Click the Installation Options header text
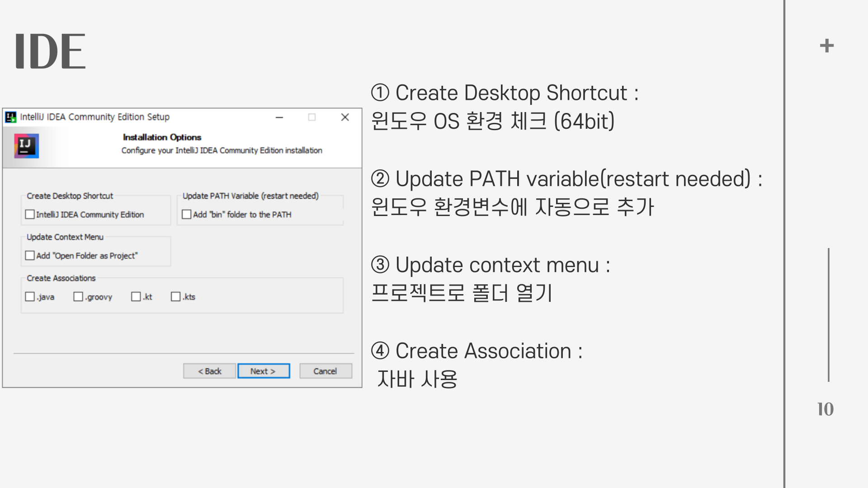This screenshot has width=868, height=488. 162,137
